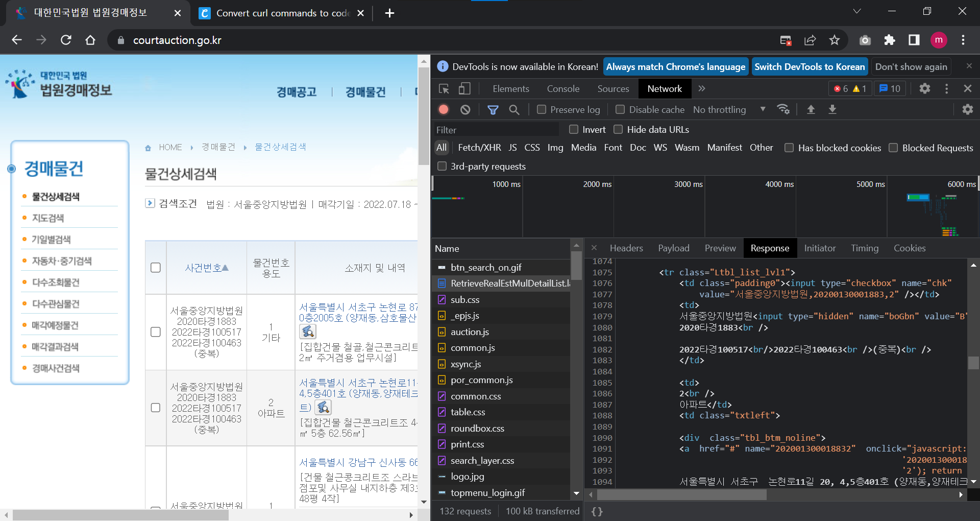The width and height of the screenshot is (980, 521).
Task: Show the issues count badge with 10
Action: pyautogui.click(x=890, y=88)
